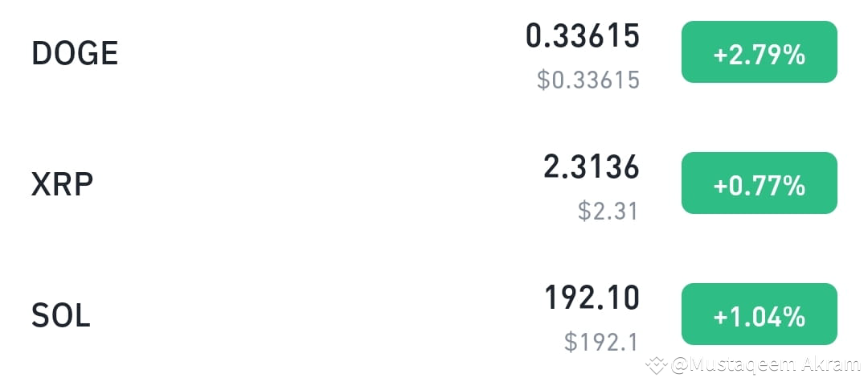This screenshot has width=868, height=382.
Task: Select the DOGE coin name
Action: click(x=75, y=54)
